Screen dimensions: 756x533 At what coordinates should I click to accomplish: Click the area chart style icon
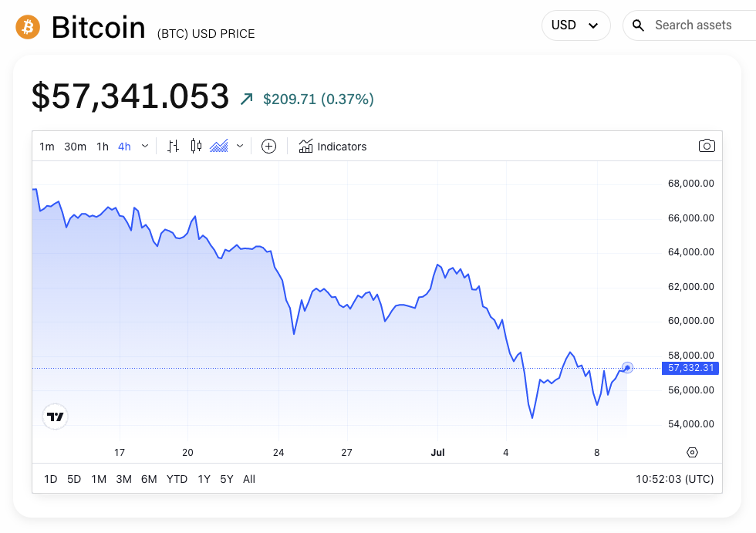pos(218,146)
